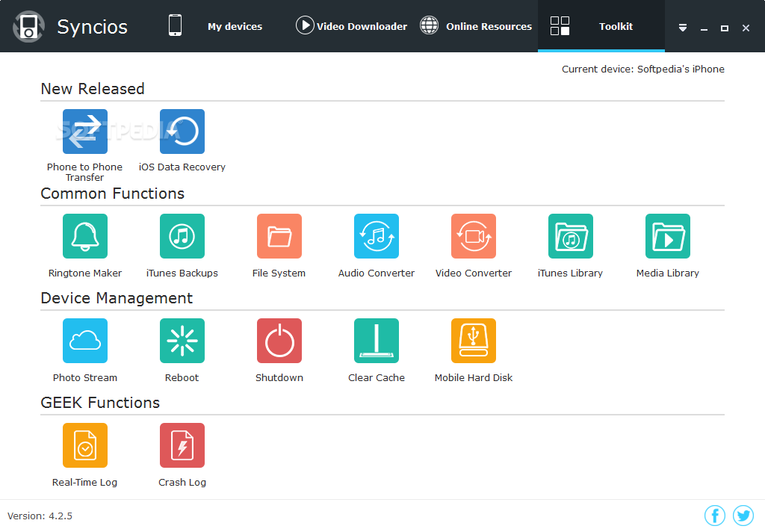Click the 'New Released' section heading
This screenshot has width=765, height=532.
tap(93, 89)
